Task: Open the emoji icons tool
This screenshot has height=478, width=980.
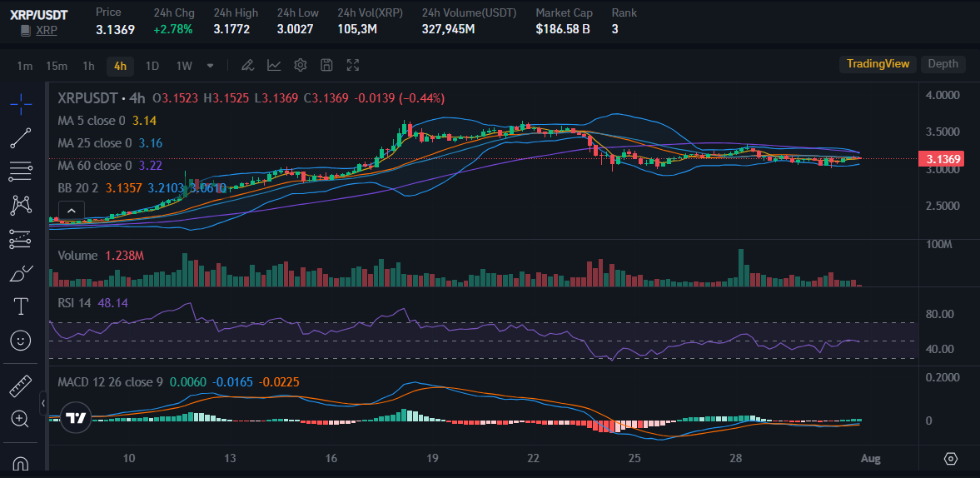Action: tap(21, 341)
